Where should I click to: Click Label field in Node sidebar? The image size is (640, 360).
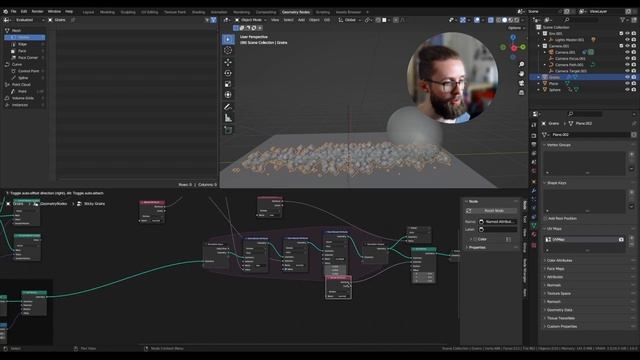[x=498, y=229]
